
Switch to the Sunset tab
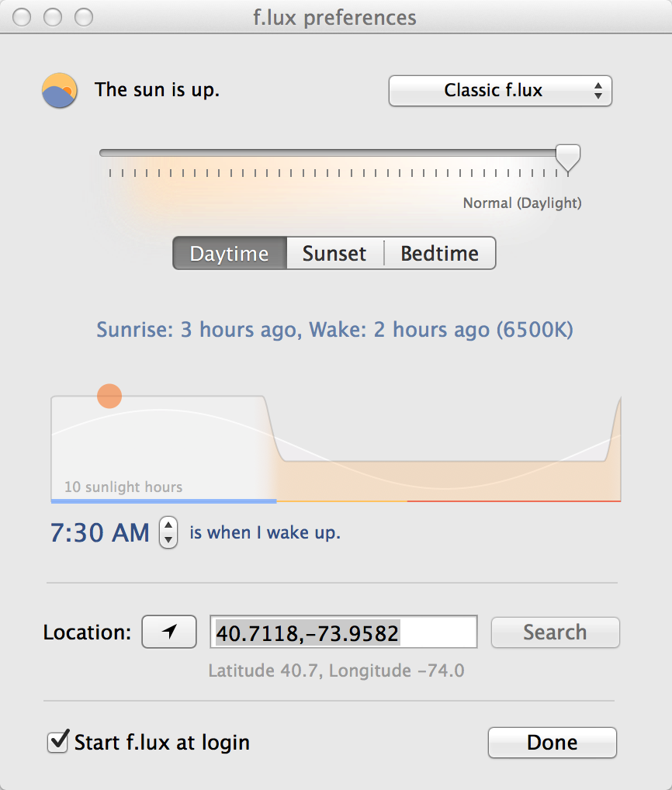pyautogui.click(x=334, y=254)
